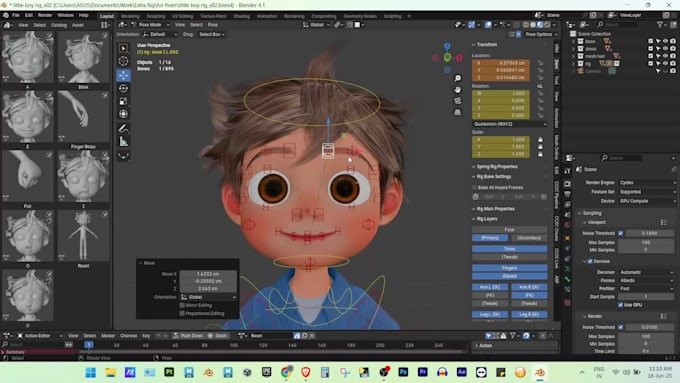The image size is (680, 383).
Task: Open the Catalog menu in asset browser
Action: click(x=59, y=25)
